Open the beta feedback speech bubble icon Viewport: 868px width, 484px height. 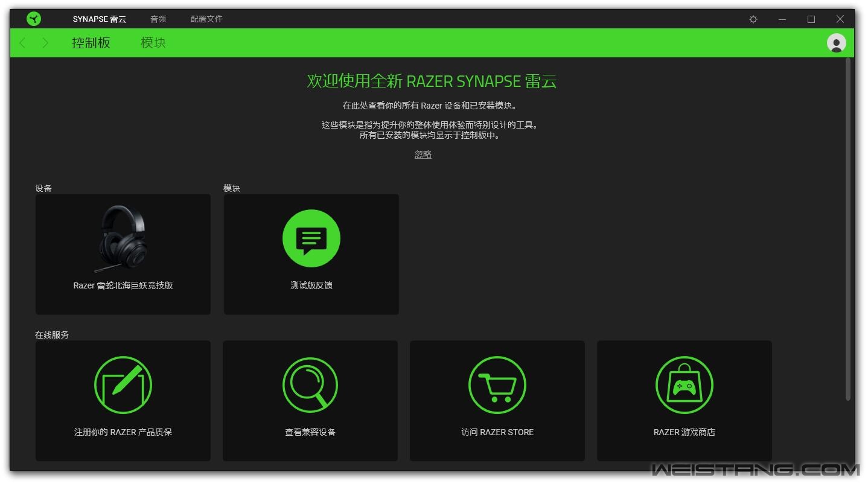[x=311, y=239]
